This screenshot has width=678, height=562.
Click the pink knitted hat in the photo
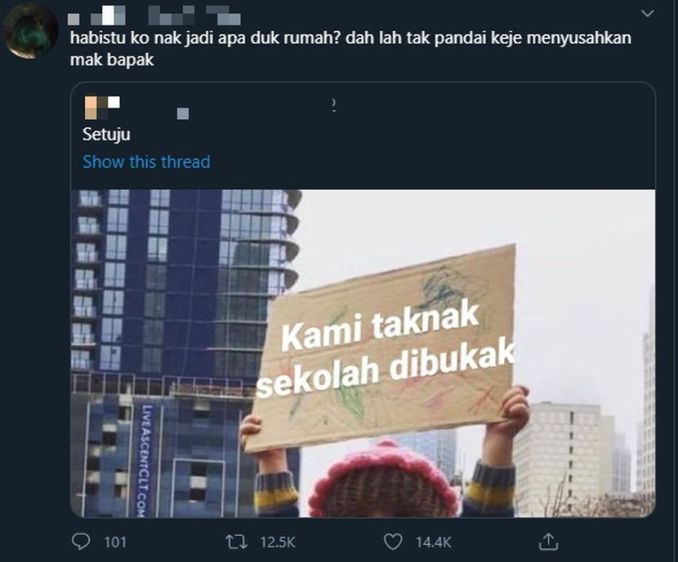click(383, 479)
